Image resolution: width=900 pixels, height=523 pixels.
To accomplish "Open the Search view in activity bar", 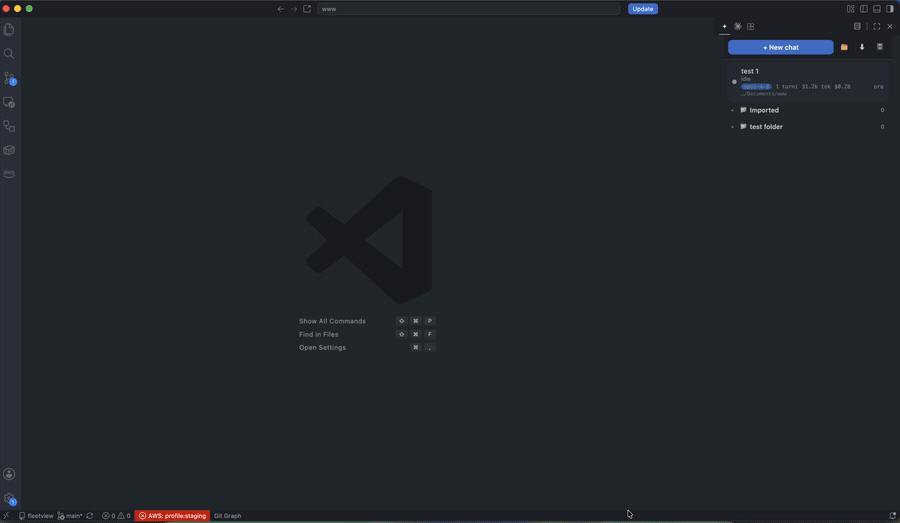I will click(x=9, y=53).
